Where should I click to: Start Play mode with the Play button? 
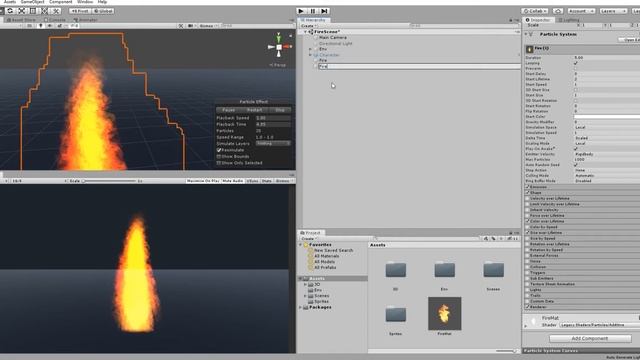click(301, 11)
